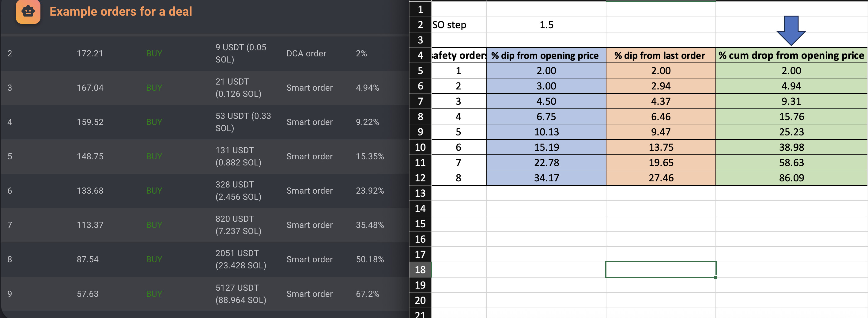868x318 pixels.
Task: Click the price 167.04 in the orders table
Action: click(x=90, y=88)
